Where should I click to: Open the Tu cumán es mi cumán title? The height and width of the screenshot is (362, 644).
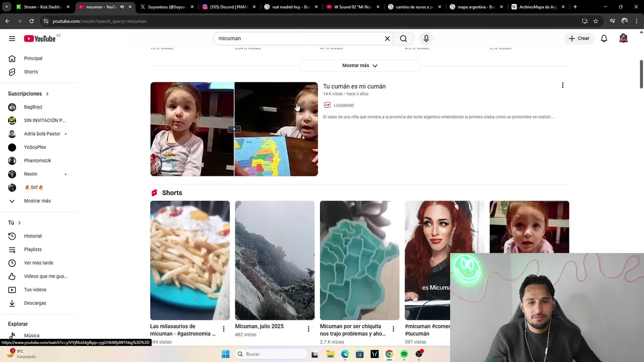tap(354, 86)
